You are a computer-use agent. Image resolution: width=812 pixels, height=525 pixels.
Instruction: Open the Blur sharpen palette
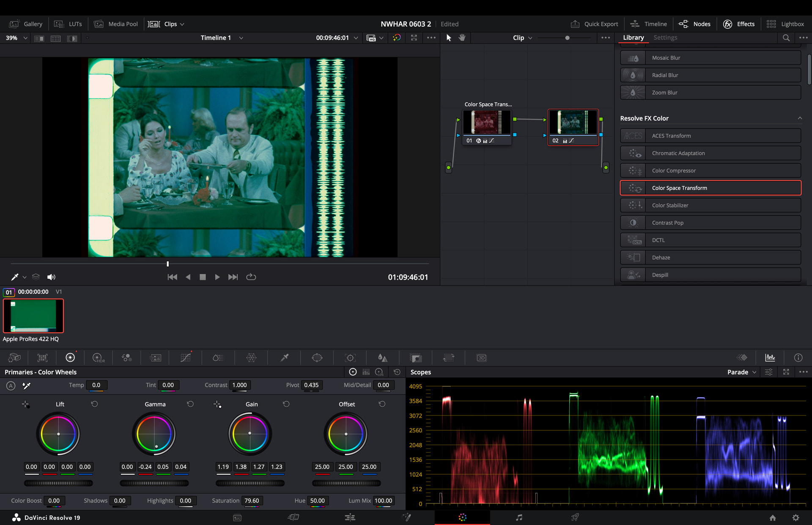click(382, 358)
